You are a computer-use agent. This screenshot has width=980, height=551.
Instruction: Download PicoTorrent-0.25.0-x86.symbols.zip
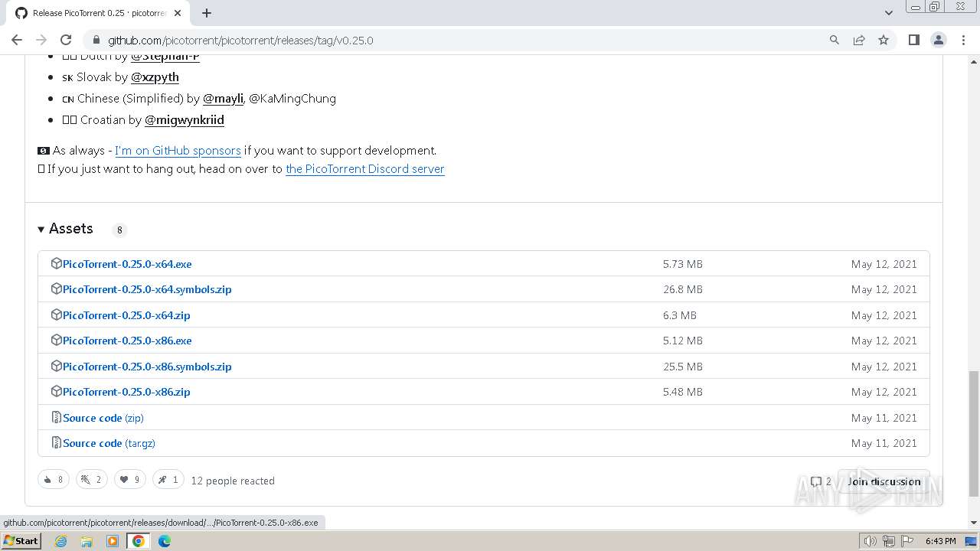[147, 367]
